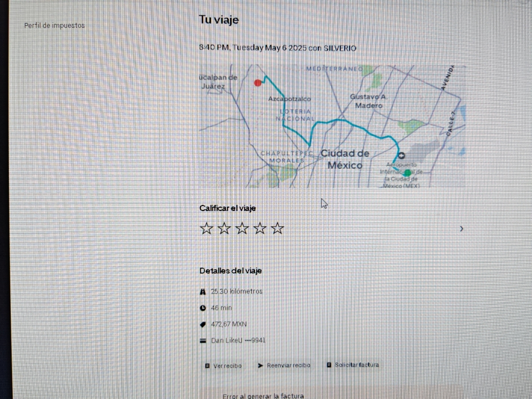Open Perfil de impuestos in the sidebar

[55, 25]
